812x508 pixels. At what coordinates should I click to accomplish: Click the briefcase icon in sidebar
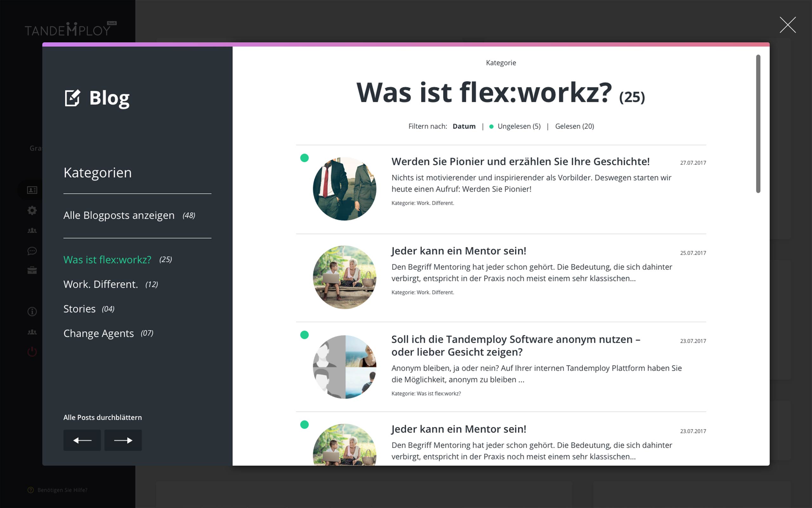tap(32, 271)
